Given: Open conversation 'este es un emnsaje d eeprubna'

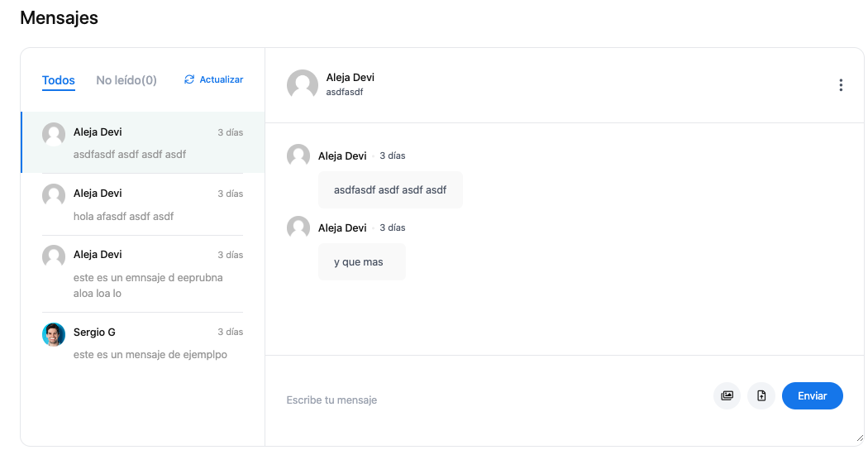Looking at the screenshot, I should coord(142,274).
